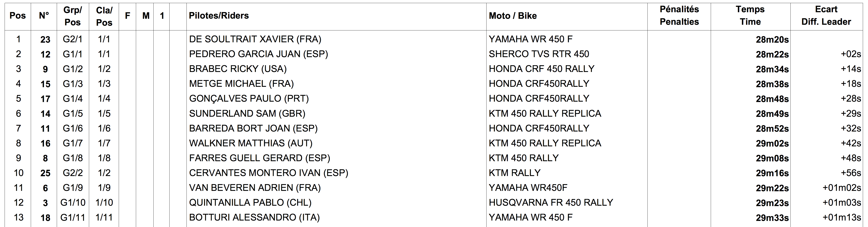Click the Cla/Pos column header
This screenshot has height=227, width=868.
pos(104,16)
